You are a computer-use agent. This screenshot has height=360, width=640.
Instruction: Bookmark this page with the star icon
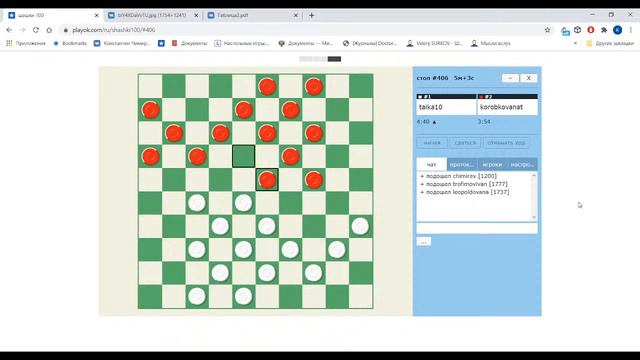(x=547, y=30)
